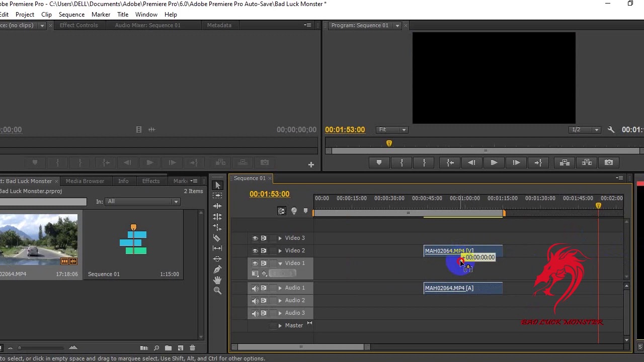
Task: Click the Extract button in Program monitor
Action: click(x=587, y=162)
